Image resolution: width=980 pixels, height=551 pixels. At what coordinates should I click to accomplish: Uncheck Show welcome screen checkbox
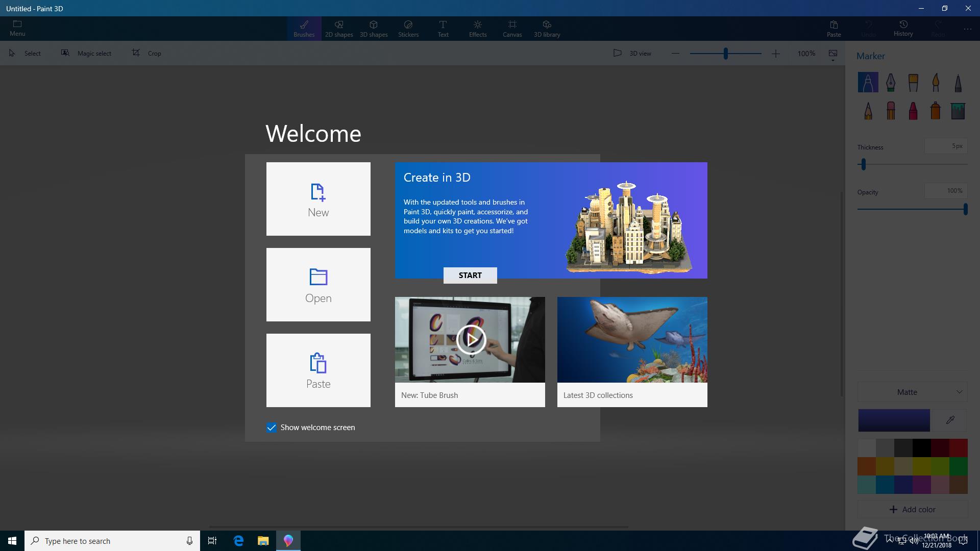pyautogui.click(x=272, y=428)
